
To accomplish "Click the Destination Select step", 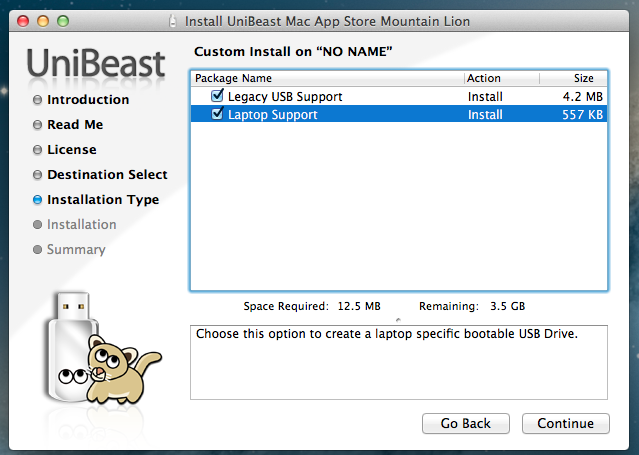I will (x=107, y=174).
